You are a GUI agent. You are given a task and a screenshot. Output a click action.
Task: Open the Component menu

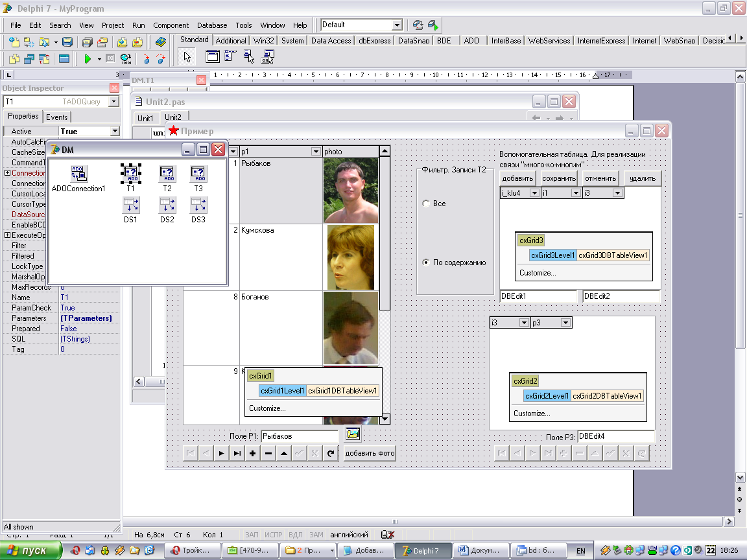171,25
